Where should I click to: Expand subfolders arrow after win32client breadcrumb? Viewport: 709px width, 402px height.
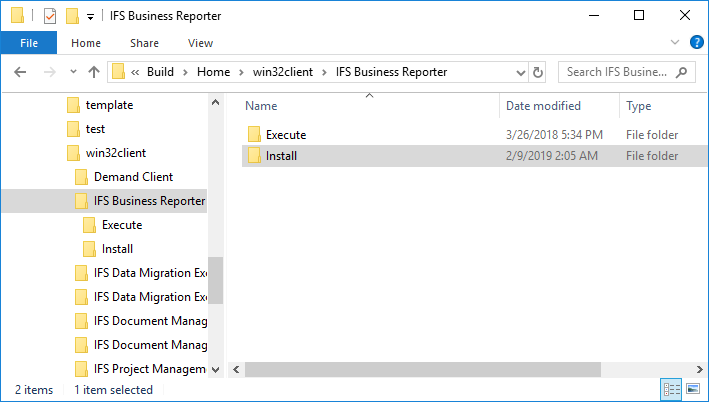point(324,72)
